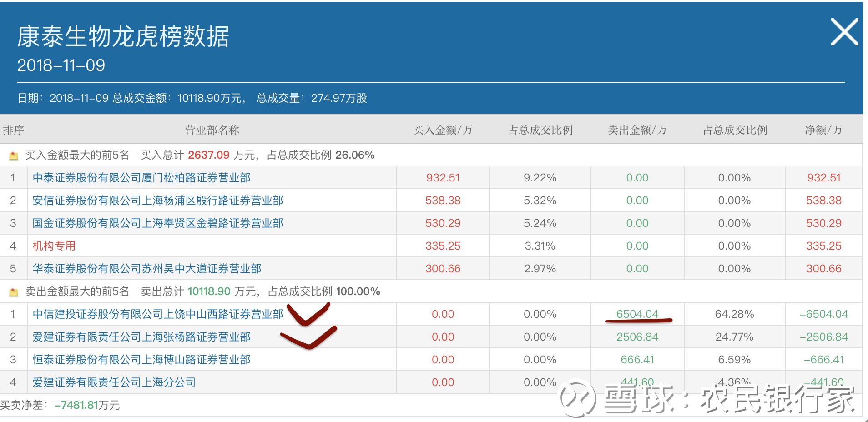Click the 总成交金额: 10118.90万元 text in the blue bar
The height and width of the screenshot is (422, 868).
180,98
